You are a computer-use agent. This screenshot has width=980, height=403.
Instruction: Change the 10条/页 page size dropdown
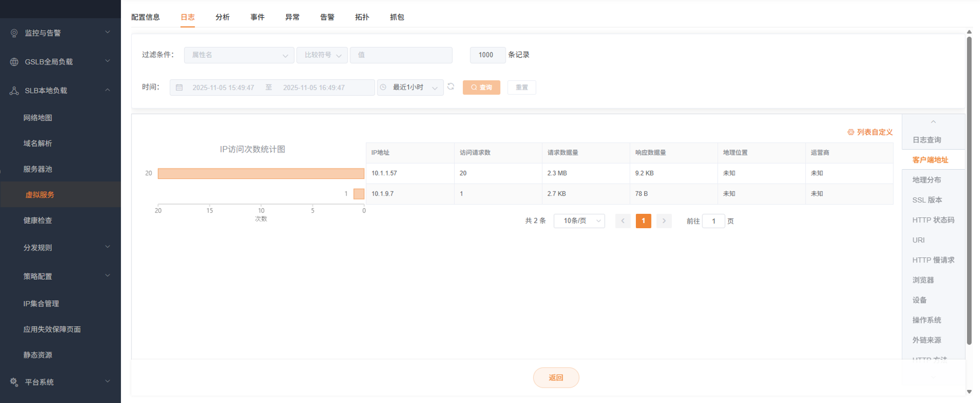pyautogui.click(x=579, y=221)
